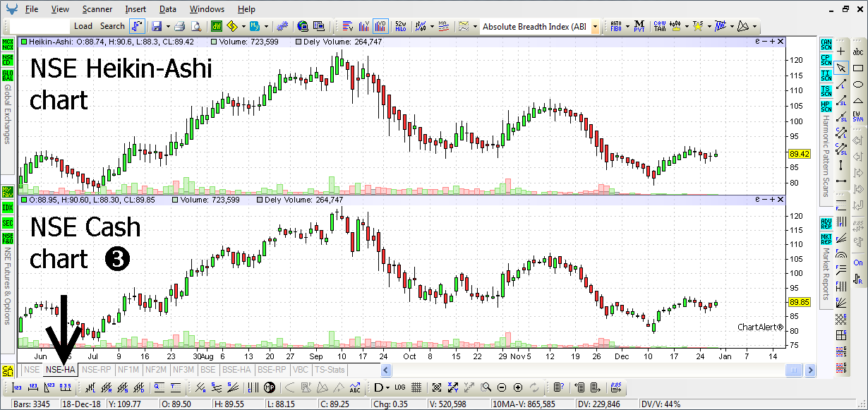Viewport: 868px width, 410px height.
Task: Toggle the LOG scale button
Action: pyautogui.click(x=400, y=387)
